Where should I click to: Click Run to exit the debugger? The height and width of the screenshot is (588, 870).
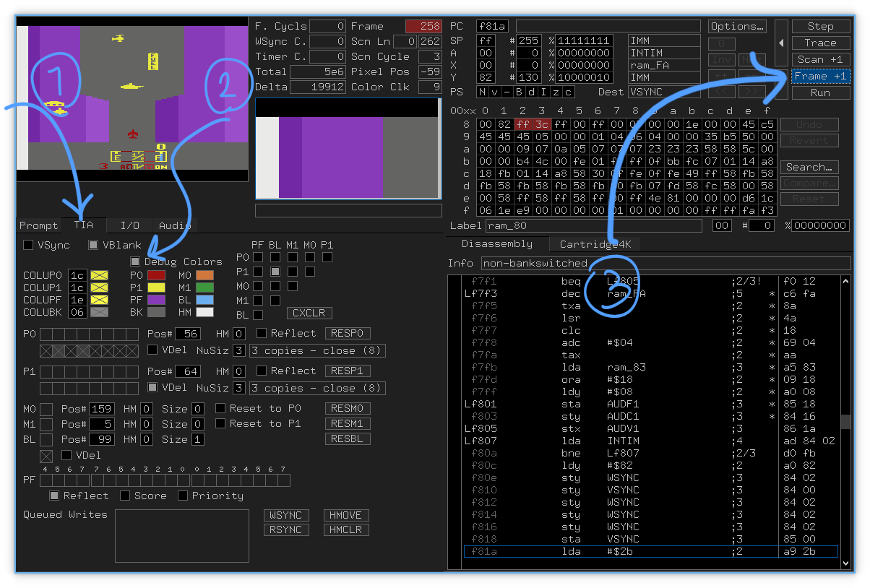[821, 92]
